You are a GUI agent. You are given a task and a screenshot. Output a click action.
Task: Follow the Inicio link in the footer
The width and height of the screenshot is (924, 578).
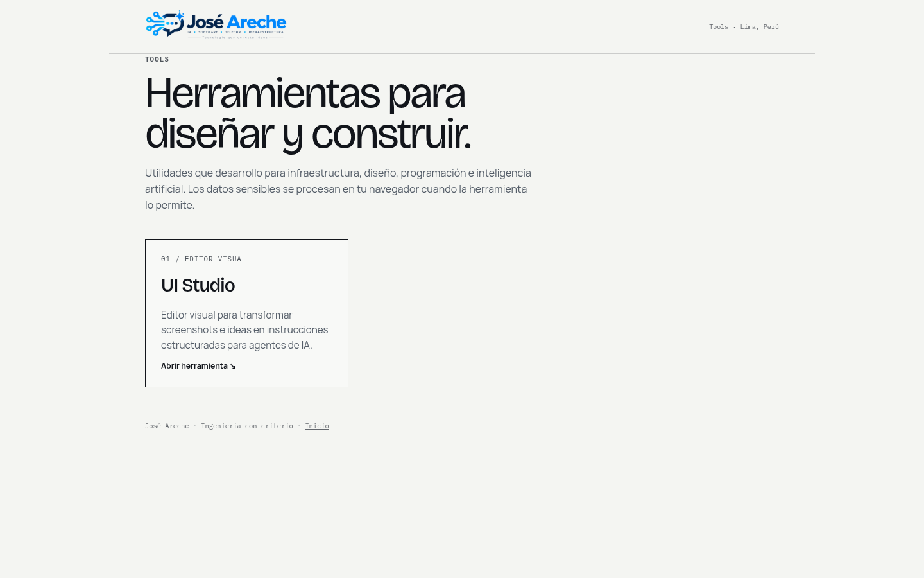point(317,426)
